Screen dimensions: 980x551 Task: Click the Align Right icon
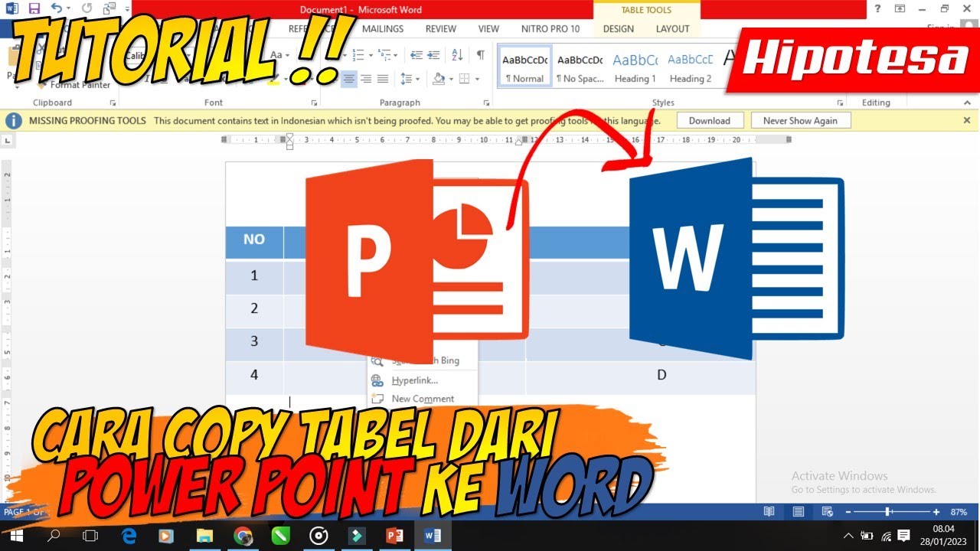[x=366, y=79]
